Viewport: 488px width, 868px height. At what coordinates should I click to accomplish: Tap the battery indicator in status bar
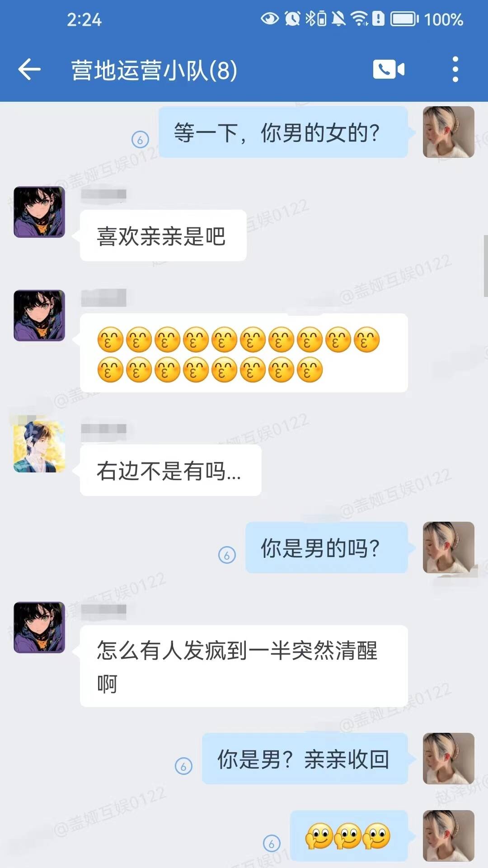404,19
